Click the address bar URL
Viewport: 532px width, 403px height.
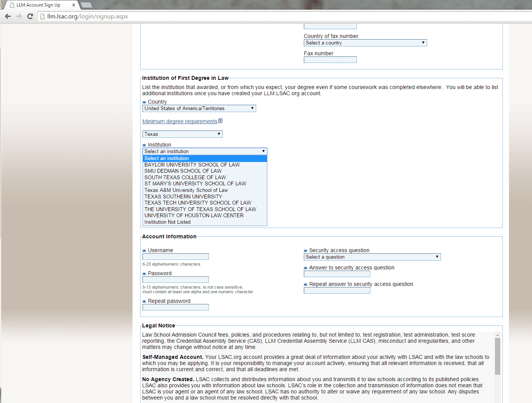[88, 17]
